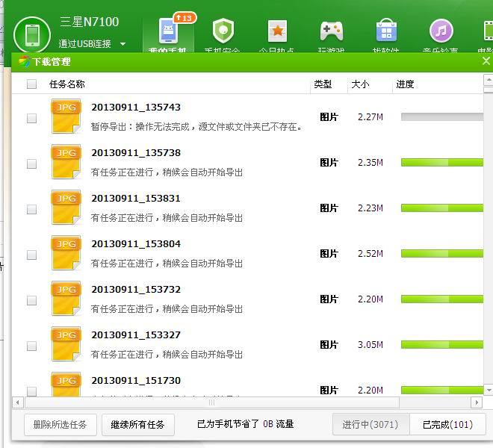Select the file name 20130911_153327
Viewport: 493px width, 448px height.
click(136, 335)
